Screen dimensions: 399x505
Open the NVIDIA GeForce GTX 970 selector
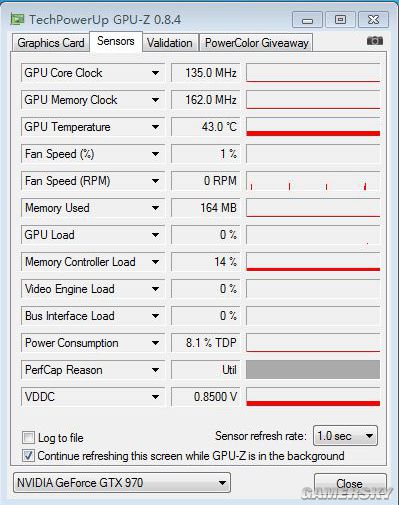(122, 482)
